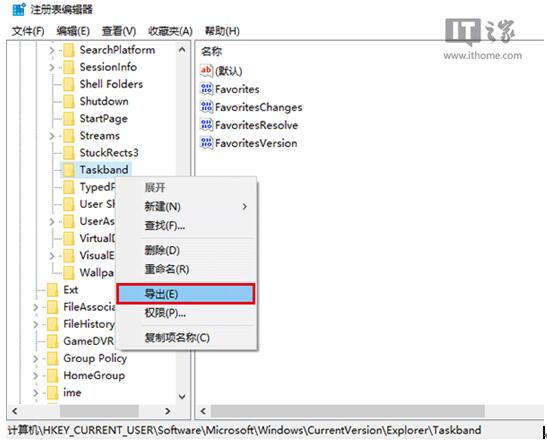Click the StuckRects3 folder icon
This screenshot has width=547, height=440.
click(x=68, y=153)
